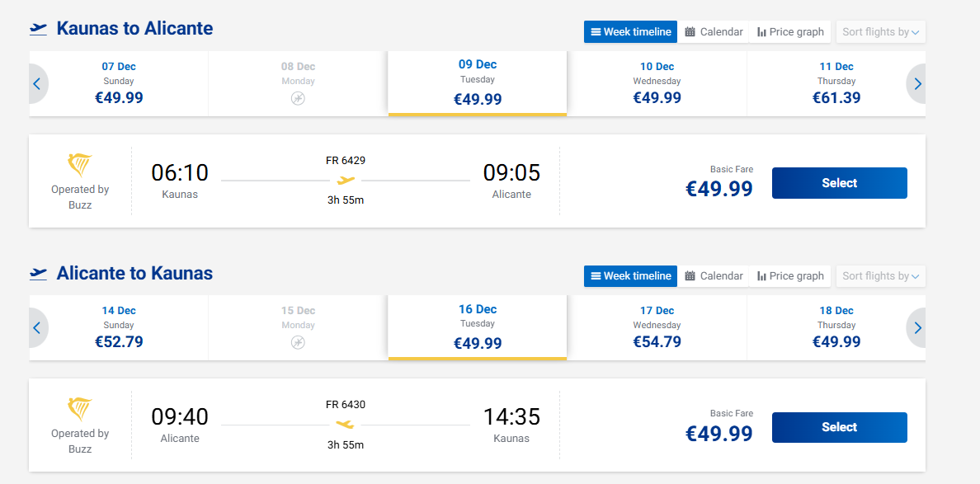Screen dimensions: 980x484
Task: Show the next outbound dates with the right arrow
Action: point(916,83)
